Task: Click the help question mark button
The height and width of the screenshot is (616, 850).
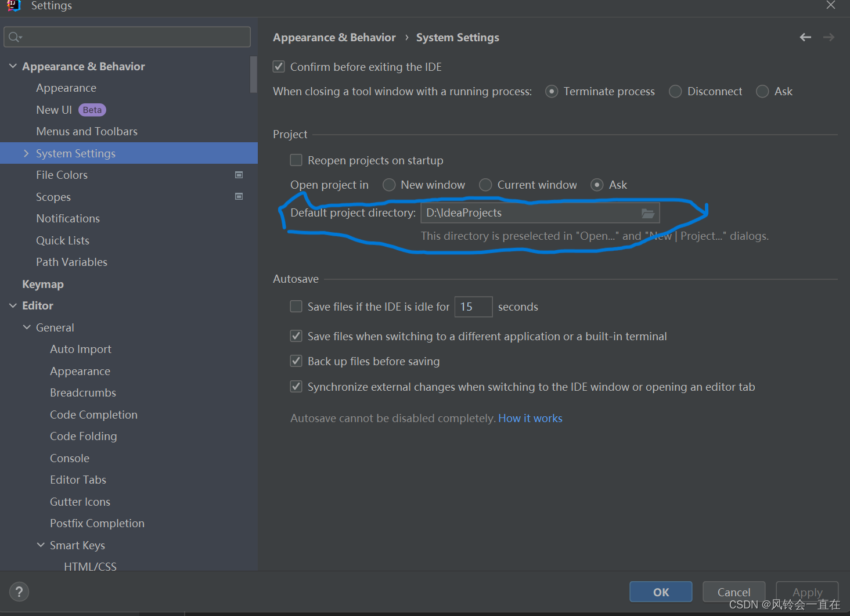Action: [19, 592]
